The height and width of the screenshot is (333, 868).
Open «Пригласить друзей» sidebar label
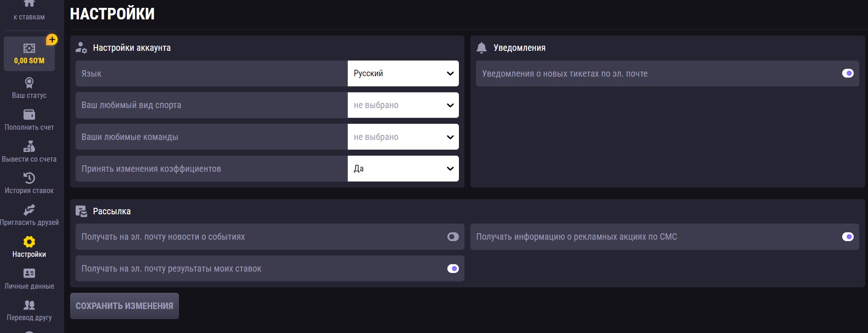tap(30, 222)
